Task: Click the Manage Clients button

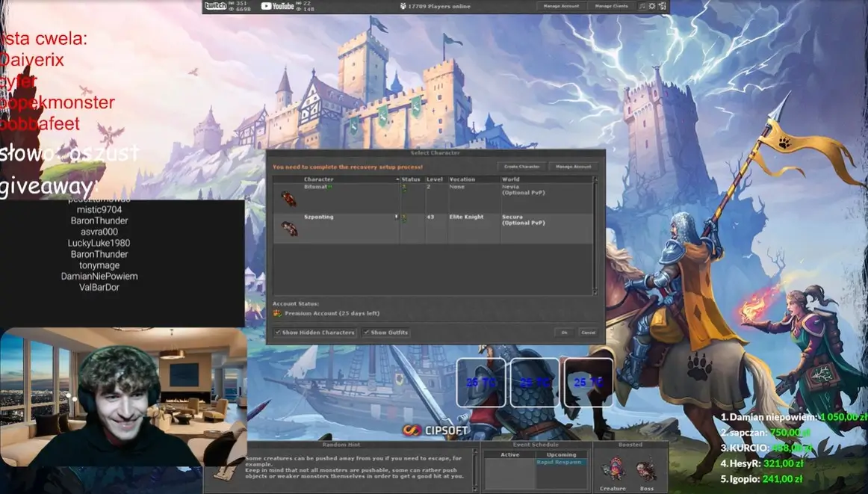Action: point(611,6)
